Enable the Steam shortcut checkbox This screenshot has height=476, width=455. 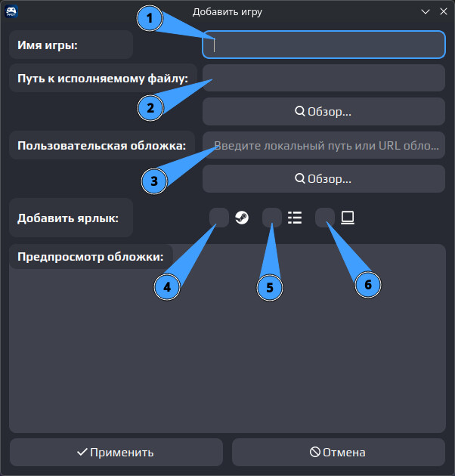[x=219, y=218]
